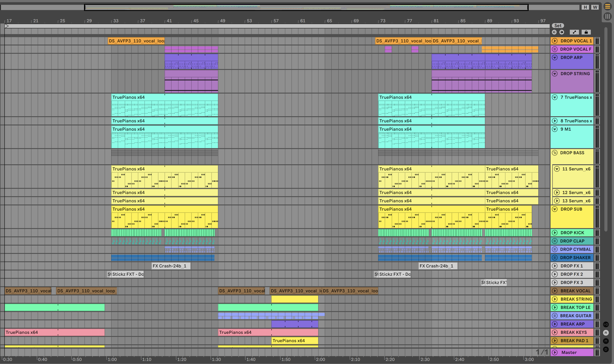Click the Lock Envelopes padlock icon
Viewport: 614px width, 364px height.
coord(586,32)
